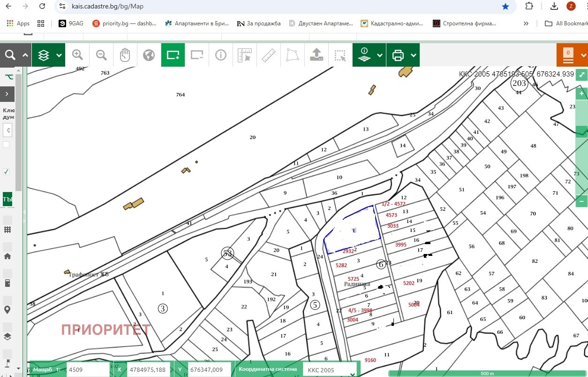Click the upload/export tool icon
This screenshot has width=588, height=377.
tap(317, 55)
